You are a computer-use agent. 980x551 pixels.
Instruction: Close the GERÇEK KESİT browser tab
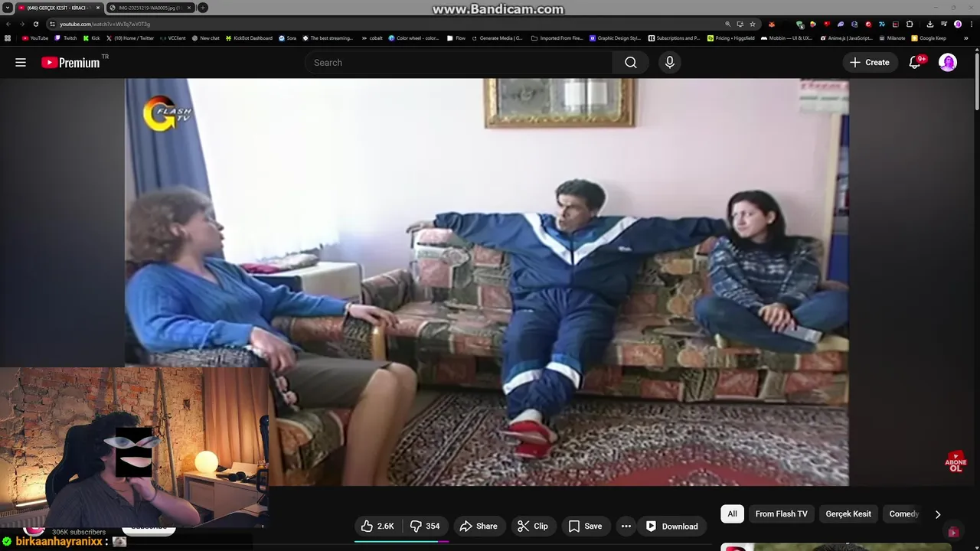pyautogui.click(x=98, y=8)
